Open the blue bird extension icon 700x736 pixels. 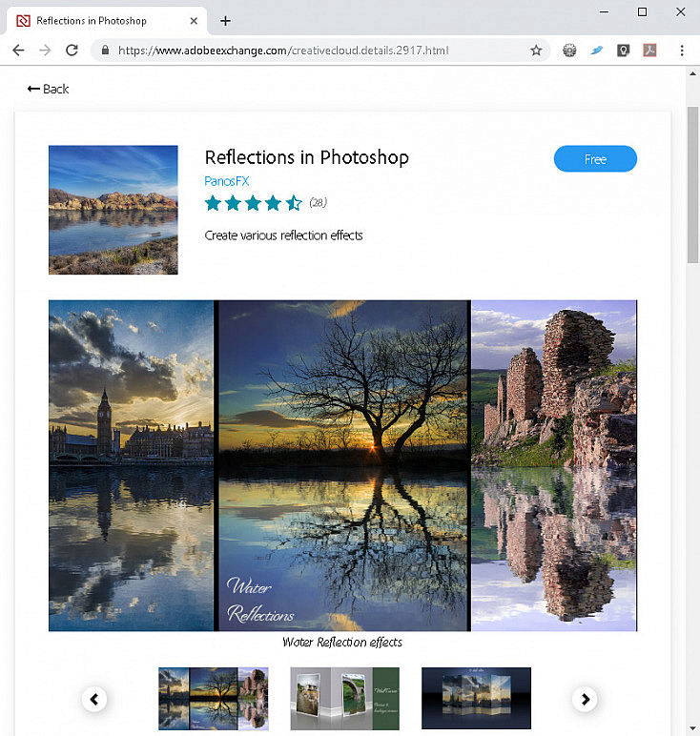click(x=596, y=51)
